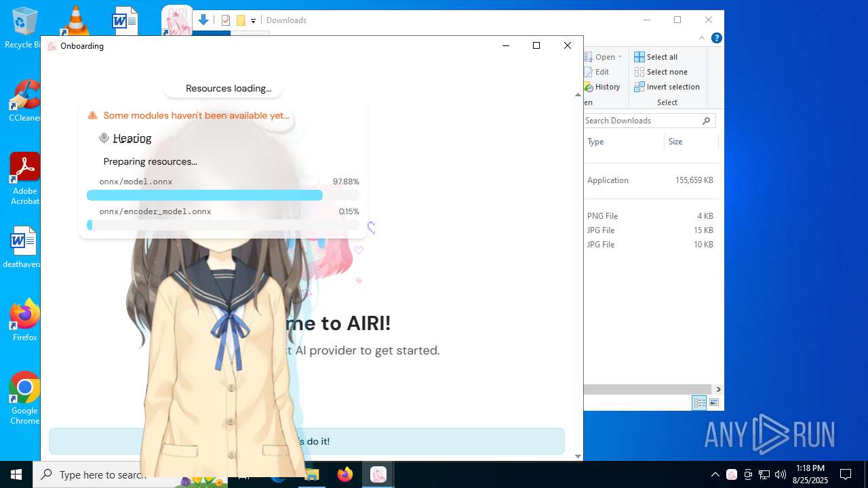Image resolution: width=868 pixels, height=488 pixels.
Task: Select the Application row of 155,659 KB
Action: (x=651, y=180)
